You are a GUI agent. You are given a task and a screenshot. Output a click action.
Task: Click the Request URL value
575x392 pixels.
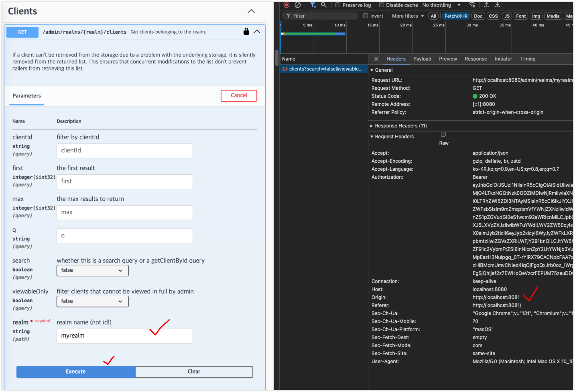(523, 80)
